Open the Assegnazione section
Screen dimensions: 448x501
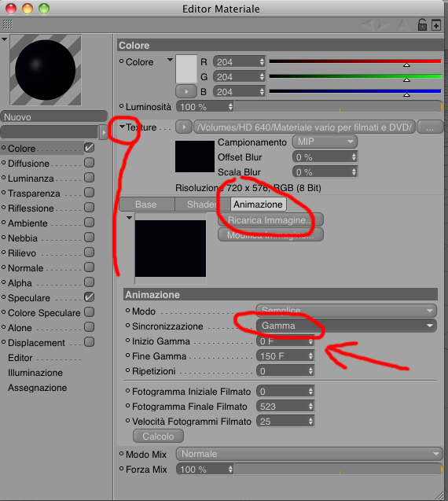tap(38, 388)
